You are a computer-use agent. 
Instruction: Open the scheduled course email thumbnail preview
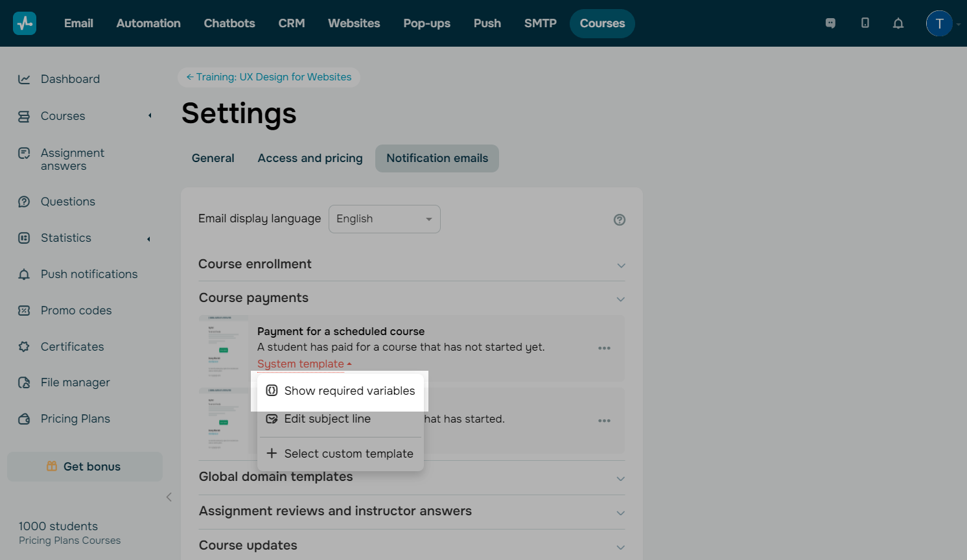[x=224, y=348]
